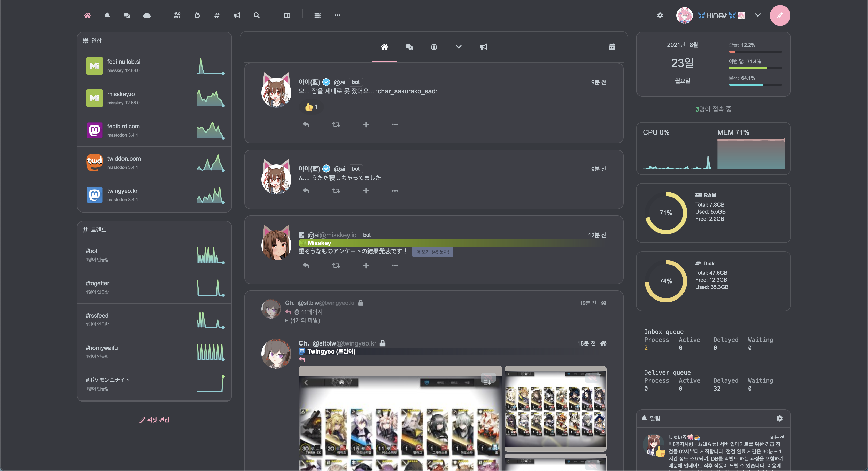Image resolution: width=868 pixels, height=471 pixels.
Task: Open Drive with the cloud icon
Action: 147,15
